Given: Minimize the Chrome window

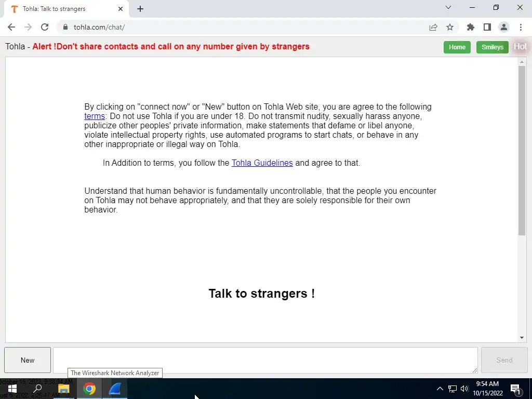Looking at the screenshot, I should tap(472, 7).
